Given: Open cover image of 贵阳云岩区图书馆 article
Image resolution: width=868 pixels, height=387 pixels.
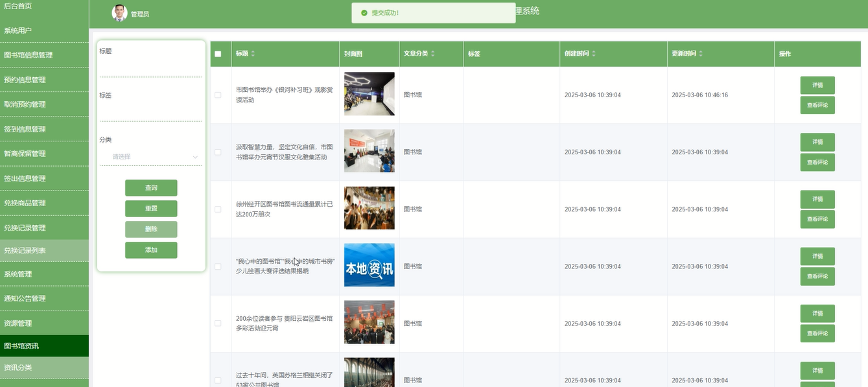Looking at the screenshot, I should coord(369,322).
